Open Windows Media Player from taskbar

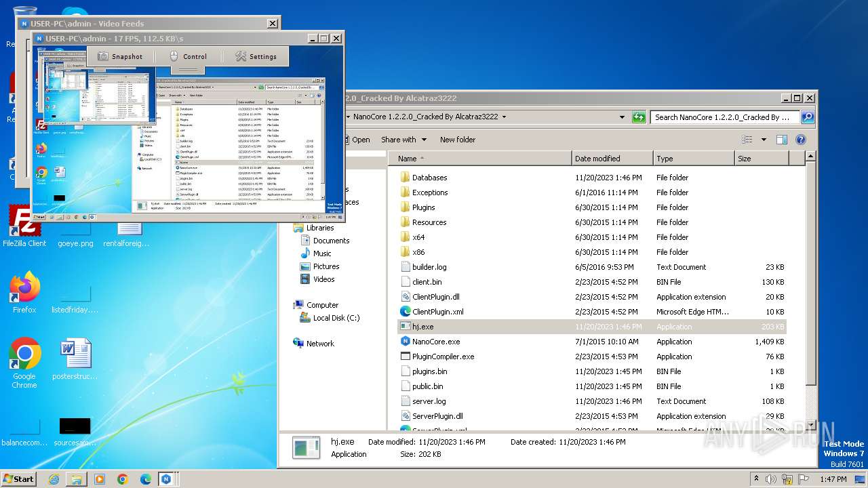pyautogui.click(x=100, y=479)
